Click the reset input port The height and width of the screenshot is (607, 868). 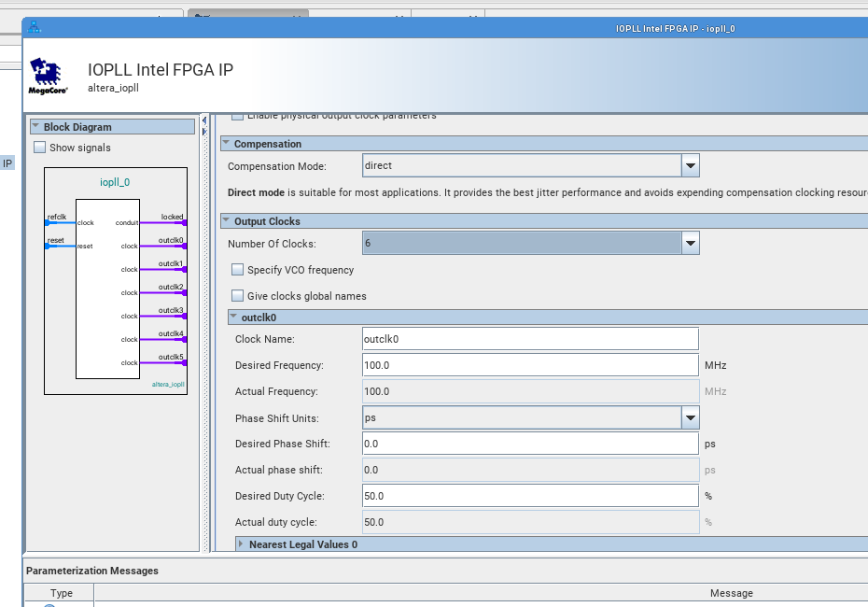click(x=48, y=246)
